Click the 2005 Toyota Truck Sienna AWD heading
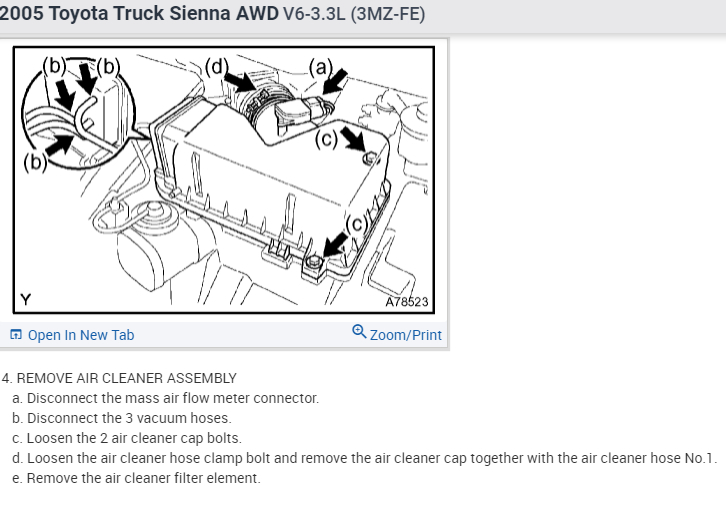 (138, 14)
